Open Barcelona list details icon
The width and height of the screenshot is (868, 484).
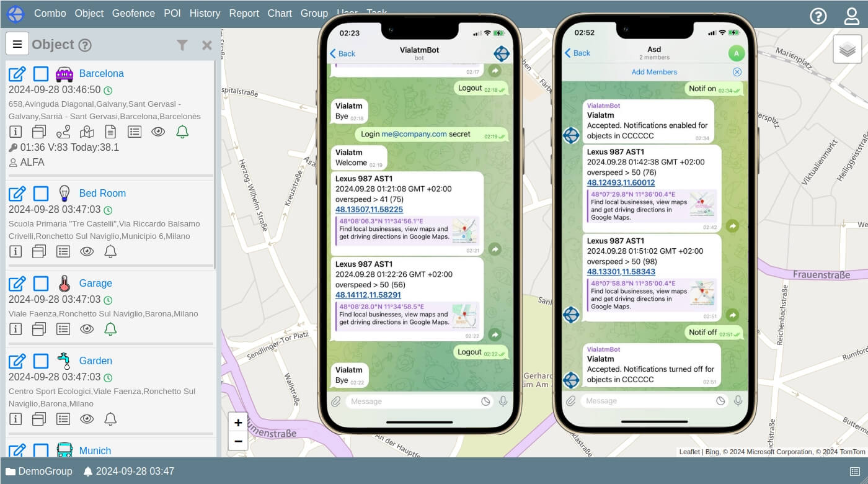135,132
